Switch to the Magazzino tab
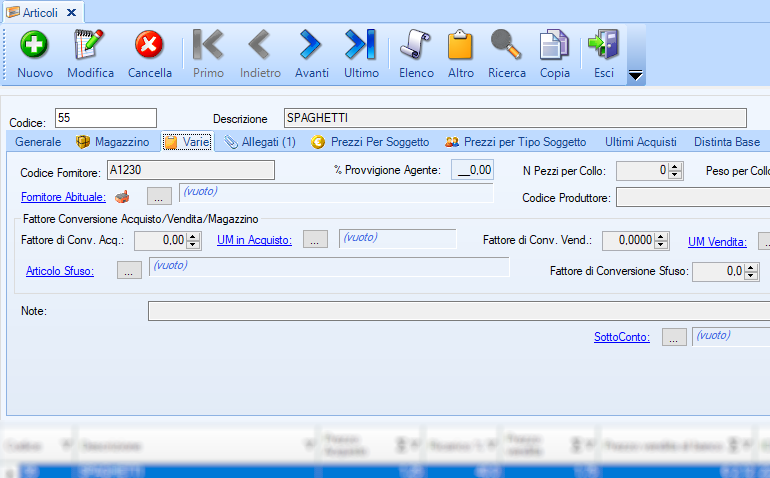This screenshot has height=478, width=770. pos(112,142)
